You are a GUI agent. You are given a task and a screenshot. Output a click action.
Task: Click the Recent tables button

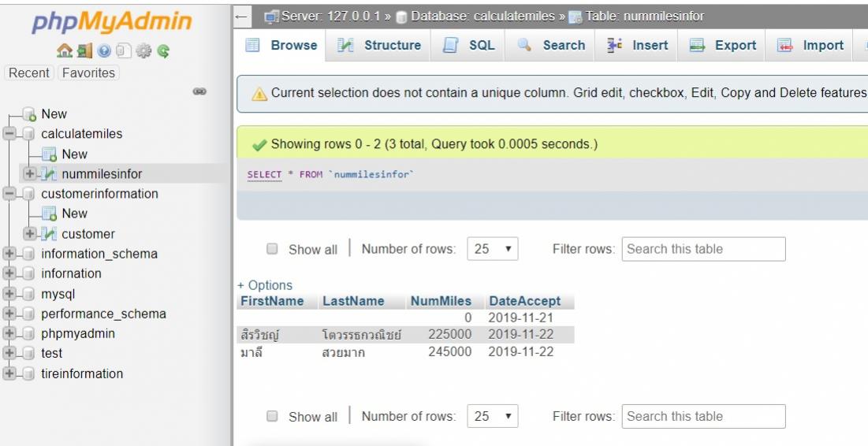[x=29, y=72]
